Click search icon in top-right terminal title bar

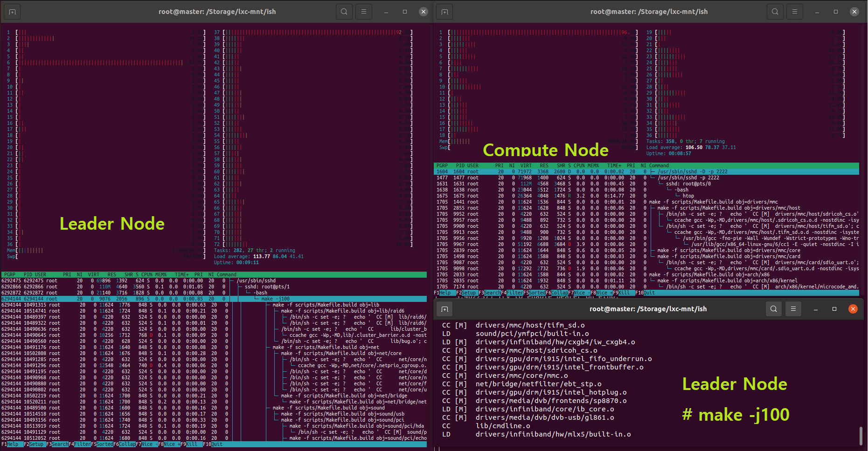click(775, 12)
